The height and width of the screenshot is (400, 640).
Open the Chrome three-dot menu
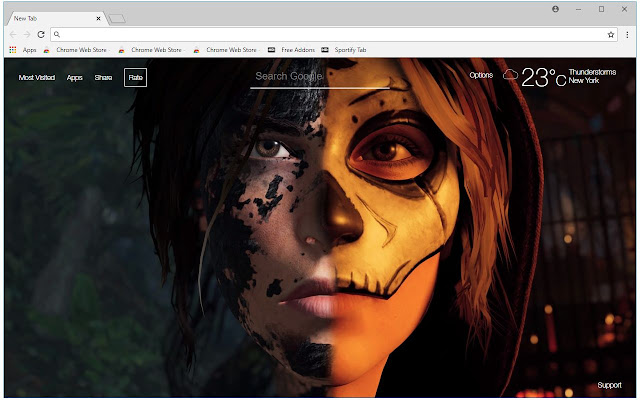pos(627,35)
